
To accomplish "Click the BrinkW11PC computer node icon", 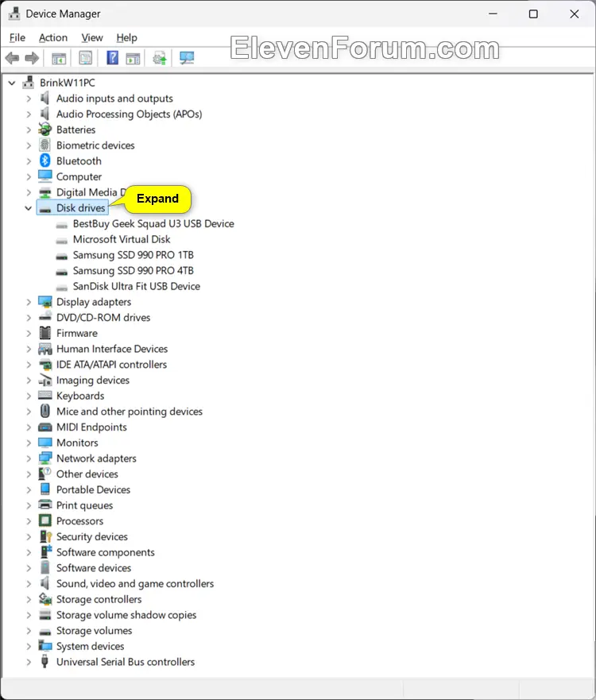I will [29, 83].
